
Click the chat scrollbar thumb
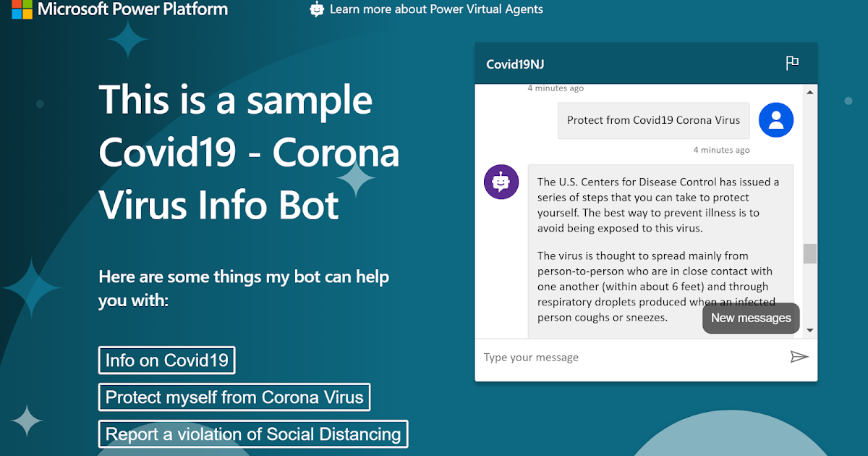(810, 253)
